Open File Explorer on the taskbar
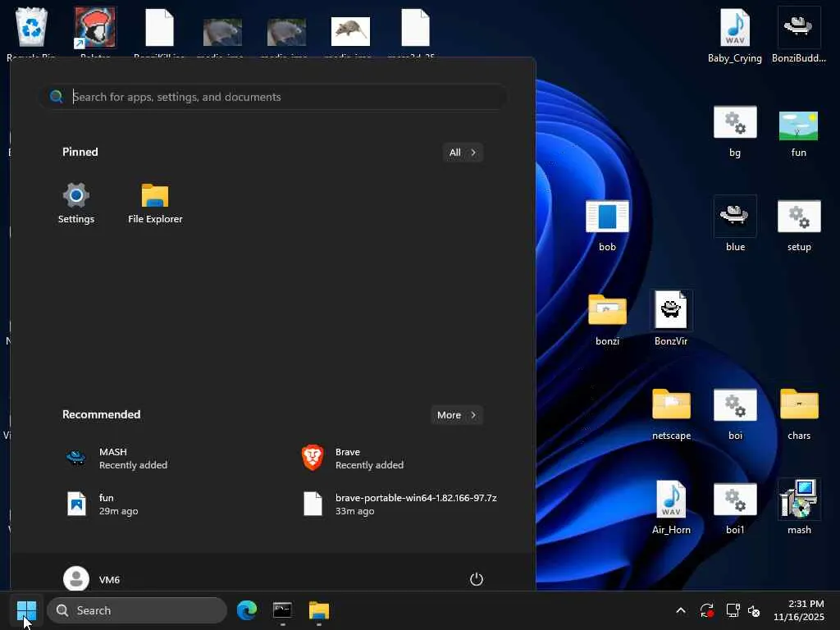 point(319,610)
